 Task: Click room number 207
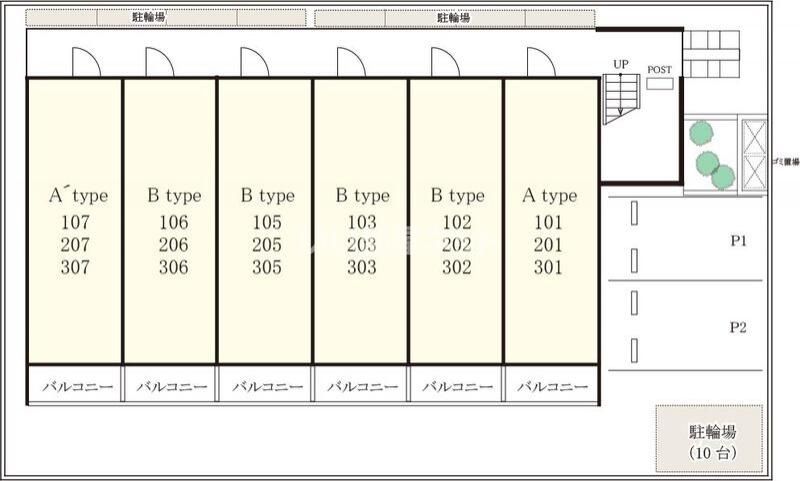[75, 245]
